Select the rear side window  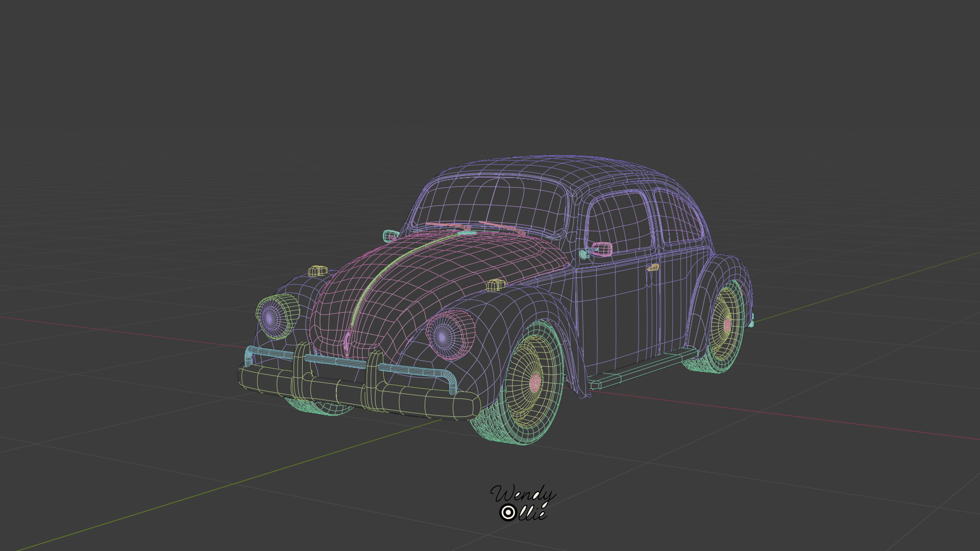pos(679,217)
